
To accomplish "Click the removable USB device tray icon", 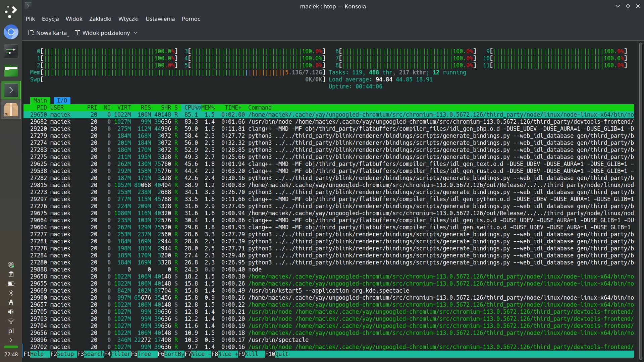I will 11,302.
